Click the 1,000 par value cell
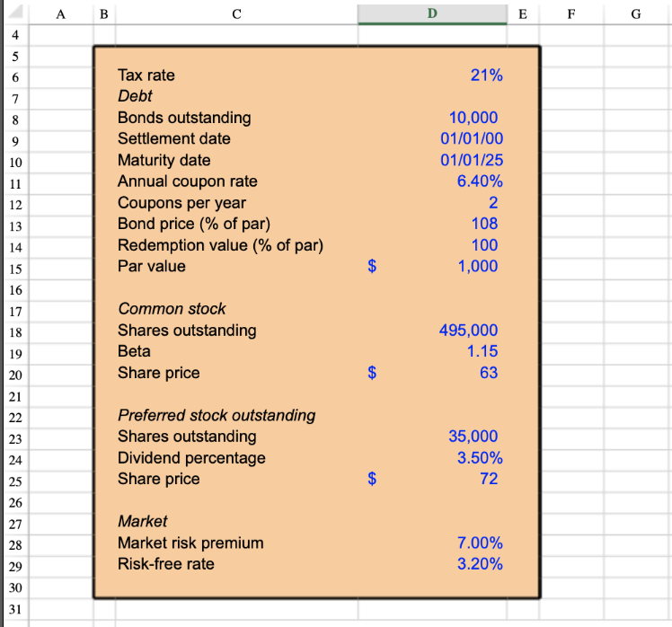Image resolution: width=672 pixels, height=627 pixels. (x=478, y=266)
